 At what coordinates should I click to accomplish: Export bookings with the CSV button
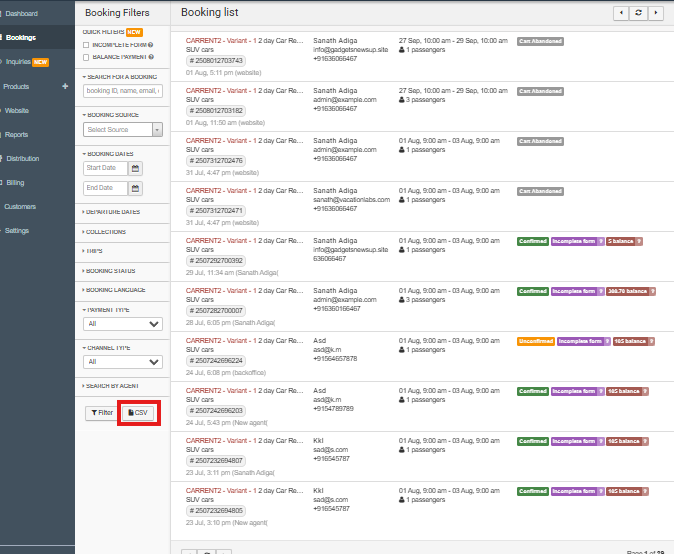click(138, 412)
